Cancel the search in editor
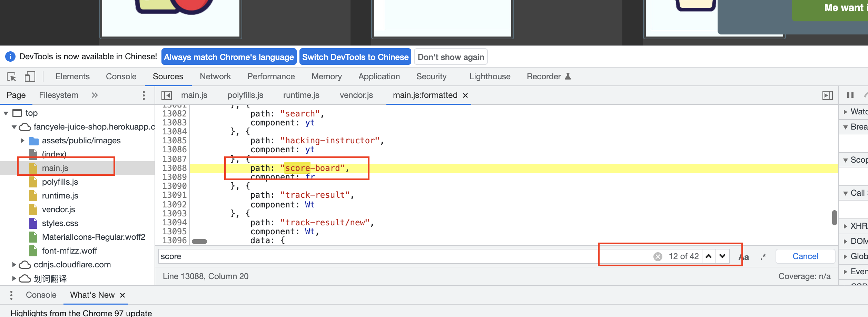The height and width of the screenshot is (317, 868). [x=805, y=256]
